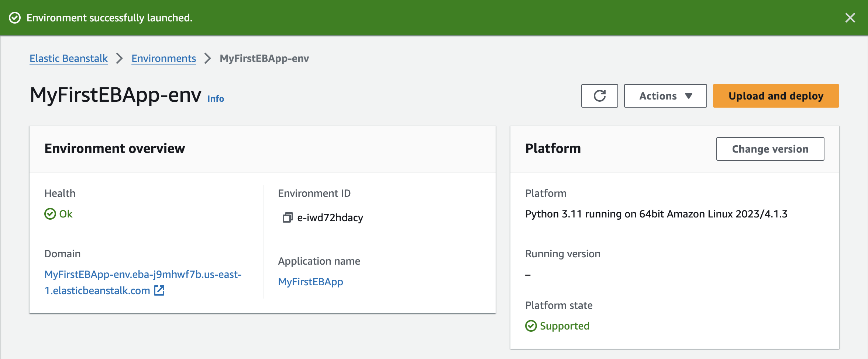The width and height of the screenshot is (868, 359).
Task: Click the Supported platform state text
Action: tap(564, 326)
